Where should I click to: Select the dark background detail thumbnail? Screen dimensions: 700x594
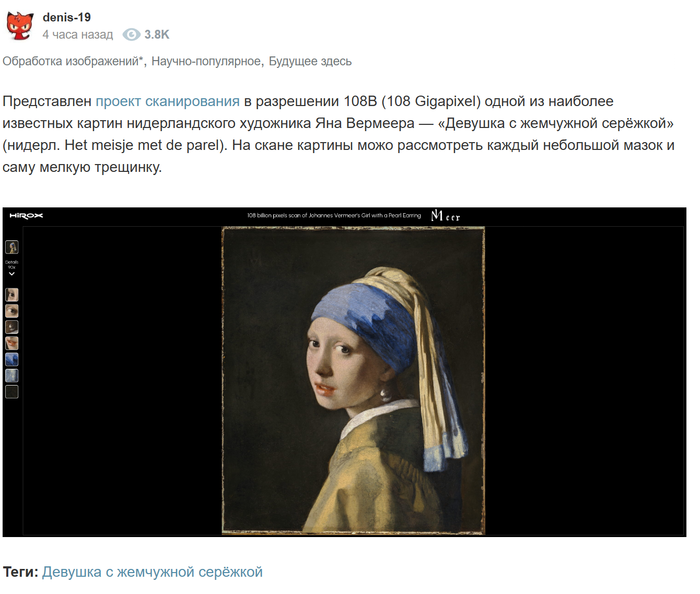tap(12, 392)
